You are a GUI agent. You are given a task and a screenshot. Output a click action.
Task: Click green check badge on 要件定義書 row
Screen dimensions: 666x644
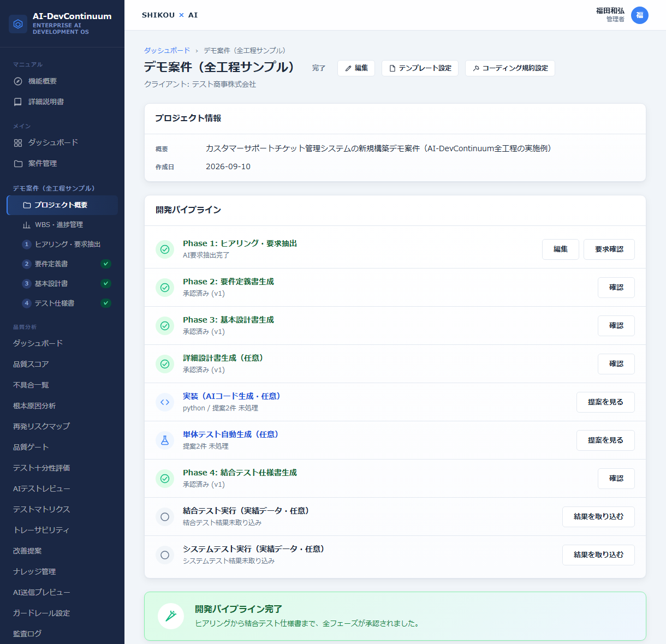coord(106,264)
